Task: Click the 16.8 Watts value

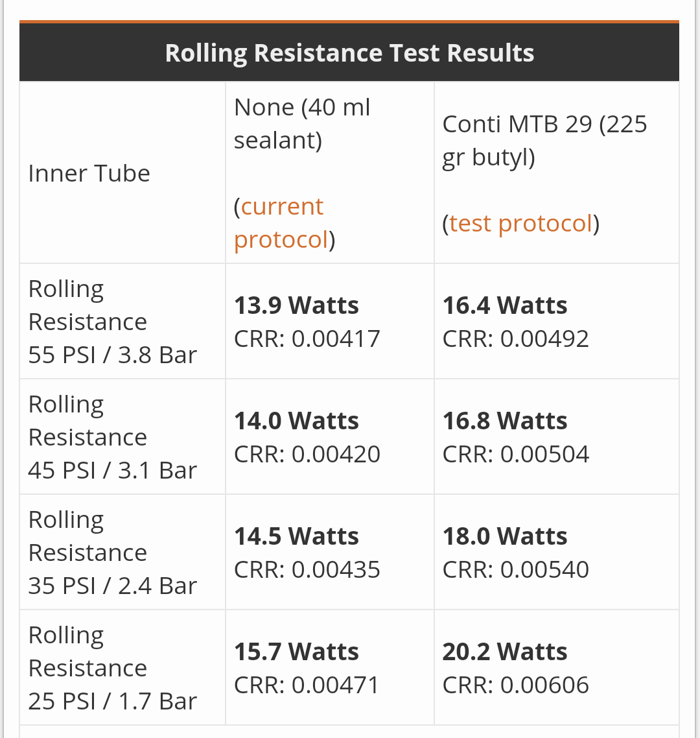Action: (505, 421)
